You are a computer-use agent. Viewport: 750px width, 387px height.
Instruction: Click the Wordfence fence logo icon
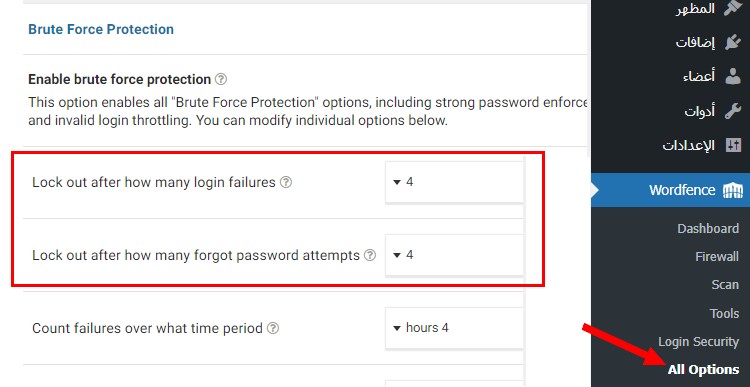pos(732,190)
